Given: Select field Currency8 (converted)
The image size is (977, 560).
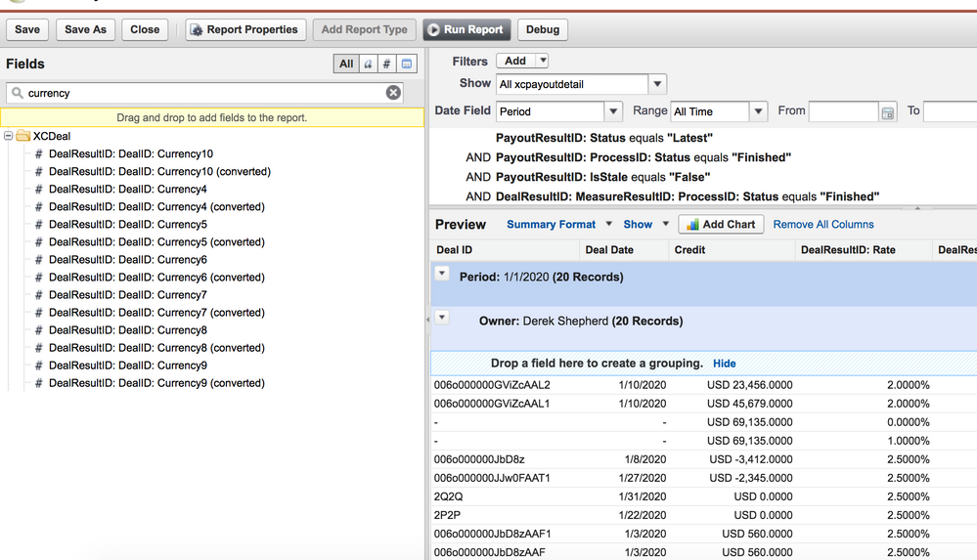Looking at the screenshot, I should (156, 348).
